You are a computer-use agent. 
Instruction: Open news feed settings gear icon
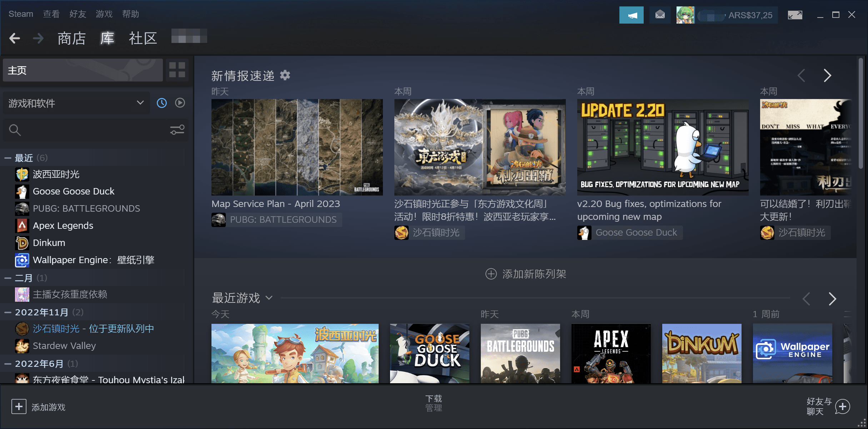[285, 75]
